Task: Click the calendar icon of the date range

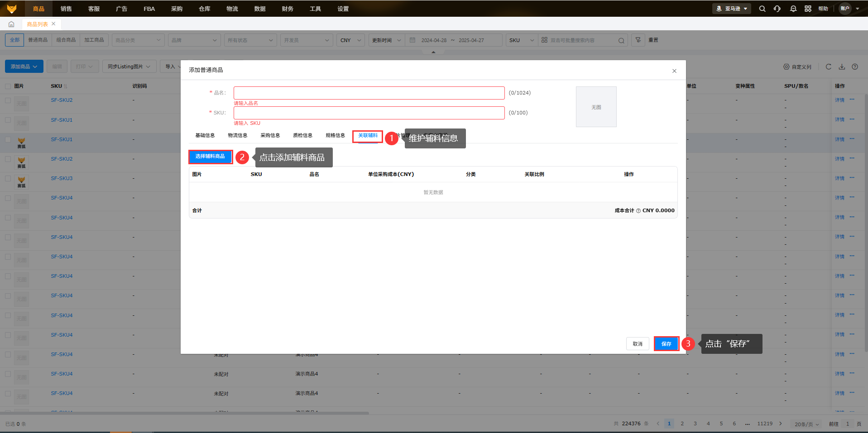Action: 412,40
